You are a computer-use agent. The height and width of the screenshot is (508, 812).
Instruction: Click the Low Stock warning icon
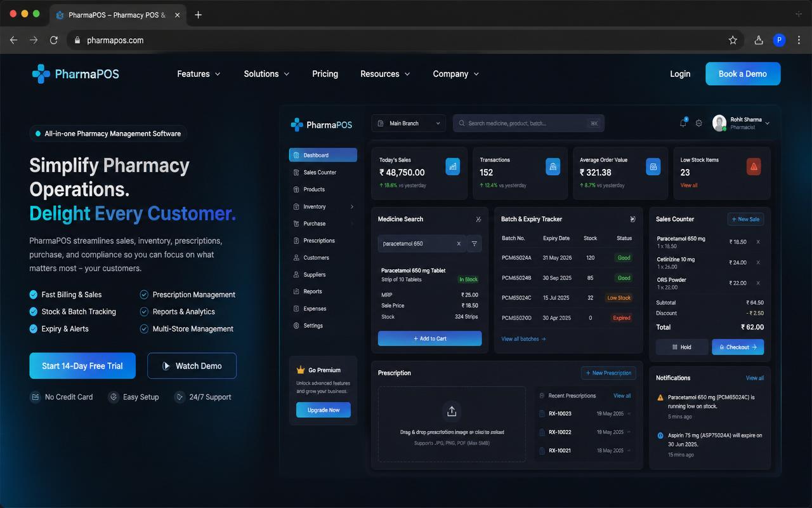(x=754, y=166)
